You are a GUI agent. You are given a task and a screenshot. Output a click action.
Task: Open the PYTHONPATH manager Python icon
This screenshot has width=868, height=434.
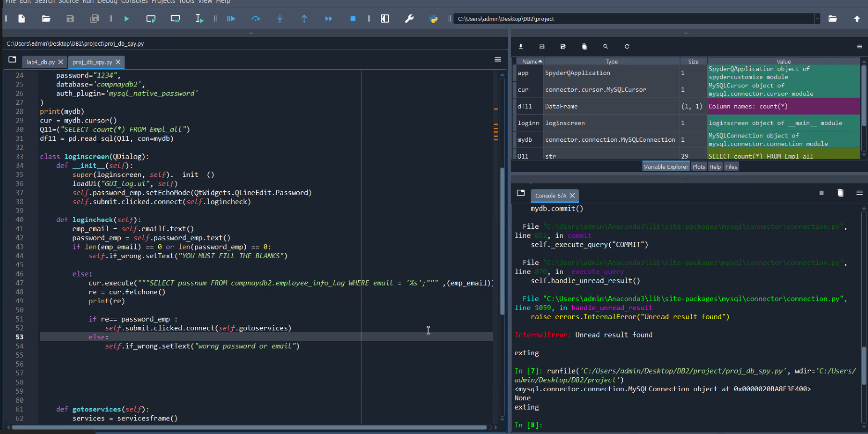pyautogui.click(x=433, y=19)
